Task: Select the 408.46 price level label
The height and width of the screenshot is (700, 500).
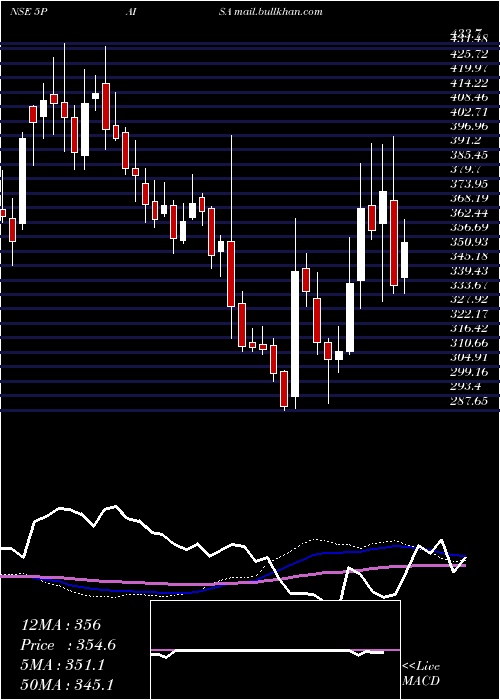Action: pos(469,97)
